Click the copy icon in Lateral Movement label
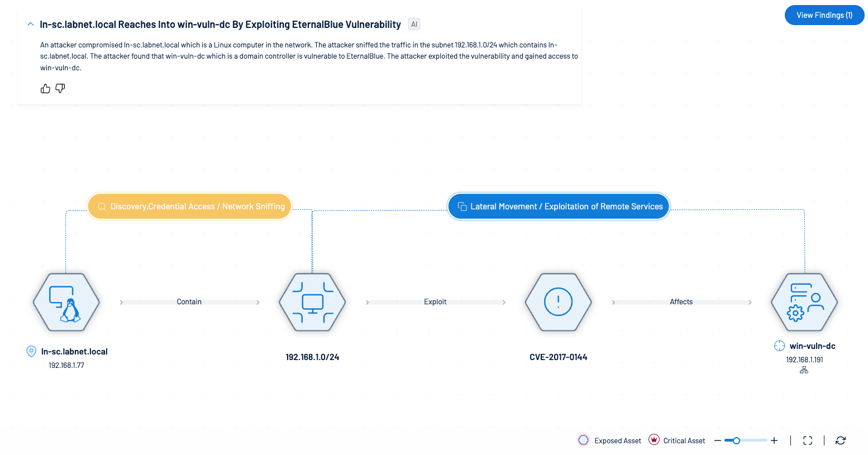 [x=462, y=207]
